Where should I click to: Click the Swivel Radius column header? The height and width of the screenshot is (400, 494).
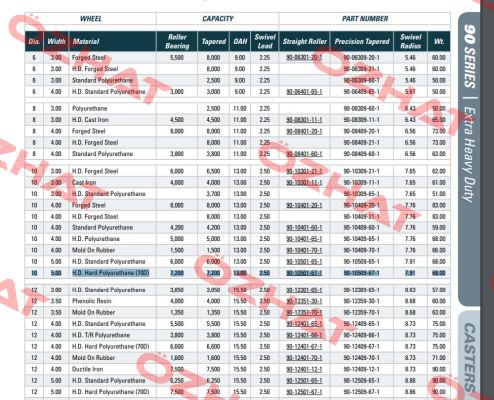point(410,41)
